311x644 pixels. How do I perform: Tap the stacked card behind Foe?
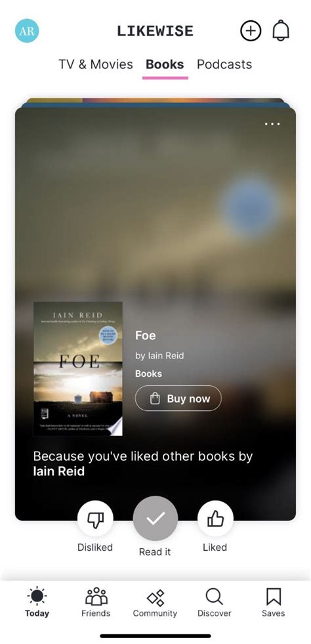155,102
